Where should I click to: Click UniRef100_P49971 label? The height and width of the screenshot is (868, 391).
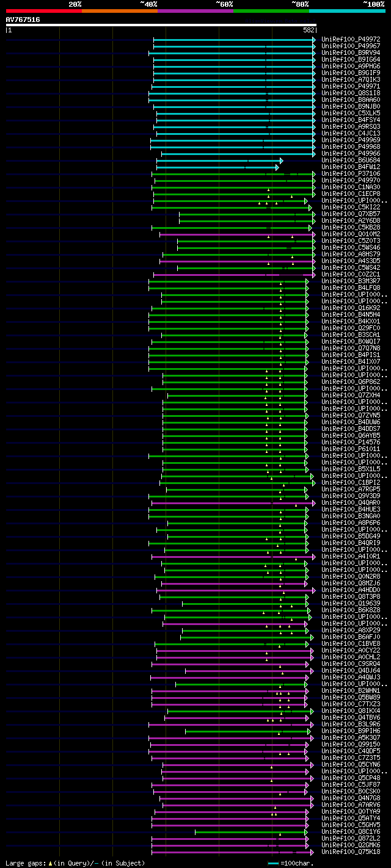351,86
